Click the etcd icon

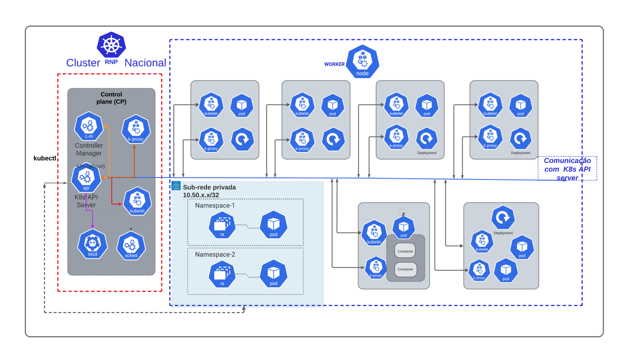pos(93,244)
